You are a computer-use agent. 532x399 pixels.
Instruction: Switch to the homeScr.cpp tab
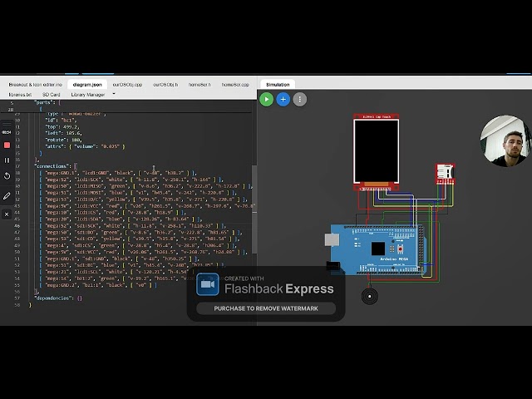235,85
